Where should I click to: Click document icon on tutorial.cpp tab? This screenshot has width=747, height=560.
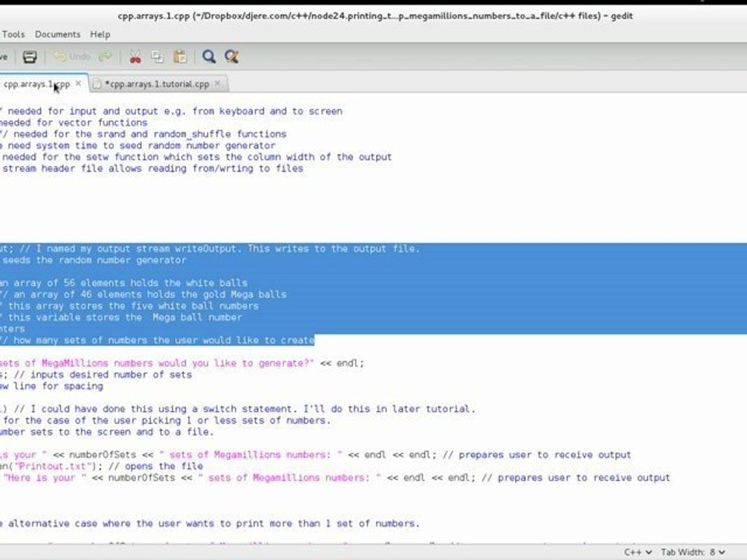click(97, 84)
